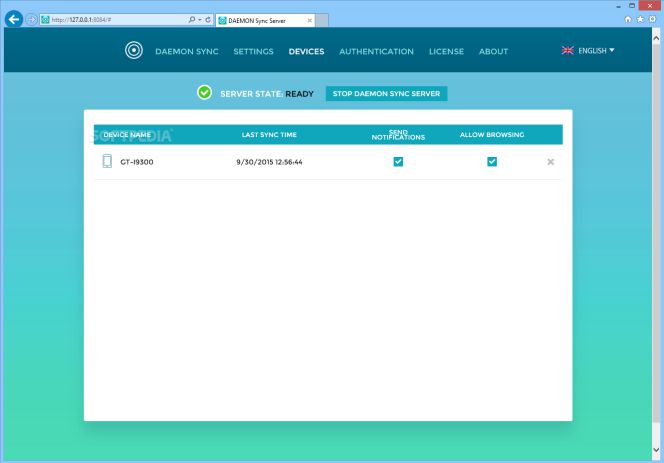Open the address bar autocomplete dropdown arrow

(199, 19)
